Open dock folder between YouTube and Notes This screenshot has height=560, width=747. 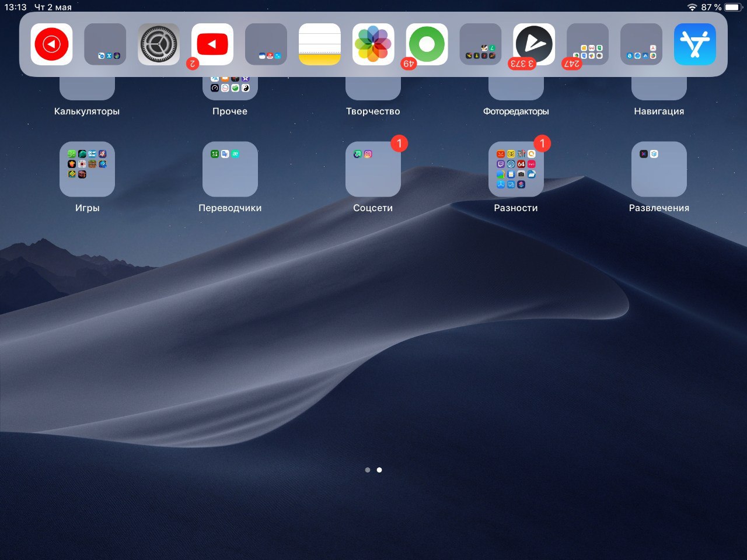pos(266,44)
